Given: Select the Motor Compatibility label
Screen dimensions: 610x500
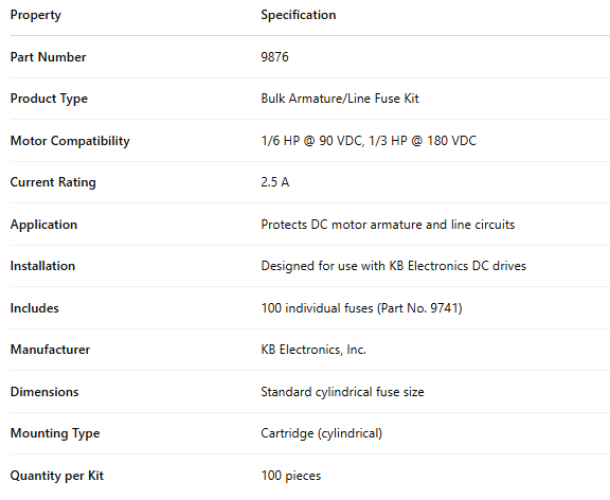Looking at the screenshot, I should [x=70, y=141].
